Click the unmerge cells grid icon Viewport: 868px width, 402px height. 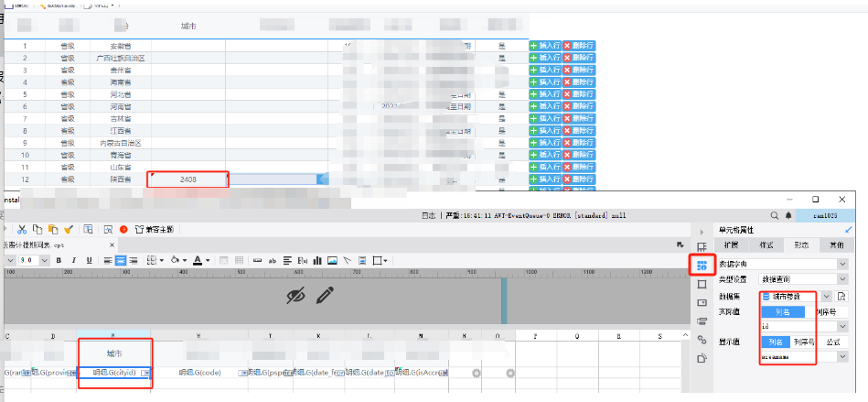coord(239,260)
